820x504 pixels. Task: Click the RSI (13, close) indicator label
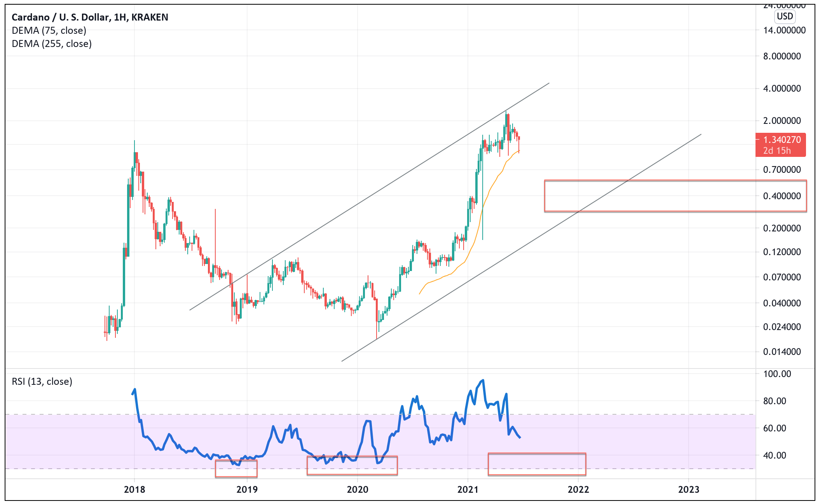point(42,381)
